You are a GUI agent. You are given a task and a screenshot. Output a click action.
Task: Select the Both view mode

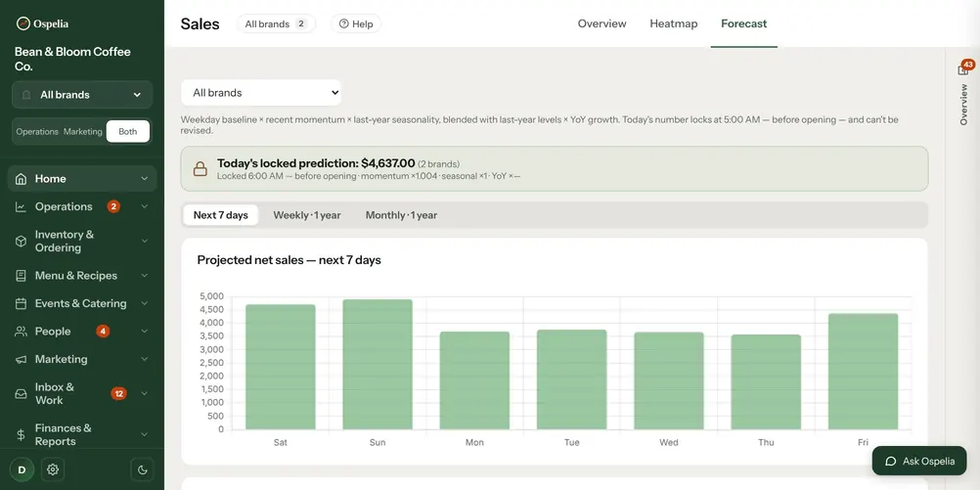click(127, 132)
